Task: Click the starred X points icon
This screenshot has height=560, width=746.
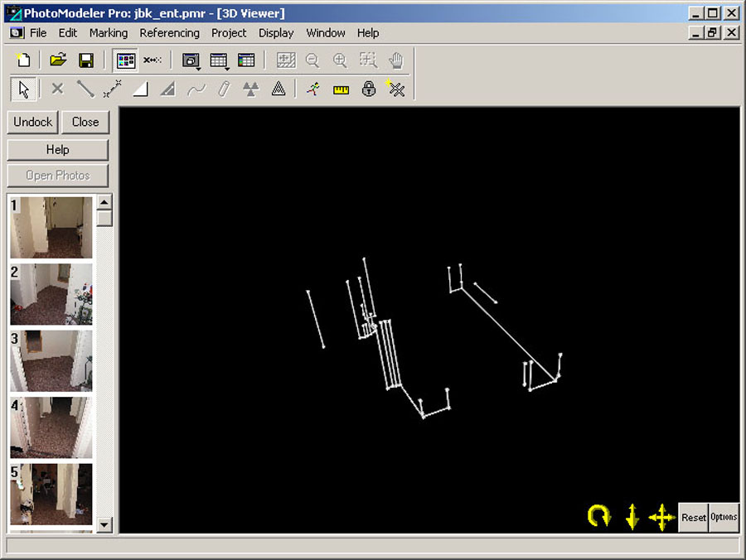Action: 396,89
